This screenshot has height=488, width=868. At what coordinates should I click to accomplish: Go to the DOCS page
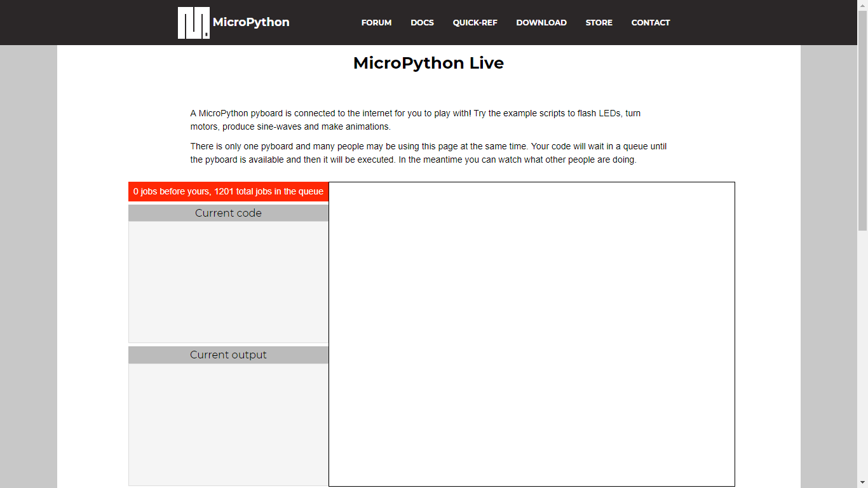coord(422,23)
